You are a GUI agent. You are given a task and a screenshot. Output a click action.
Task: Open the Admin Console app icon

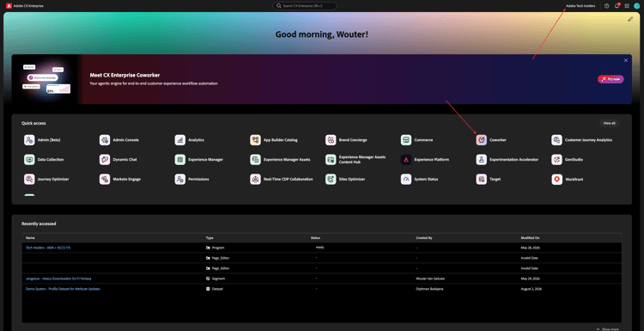[105, 140]
